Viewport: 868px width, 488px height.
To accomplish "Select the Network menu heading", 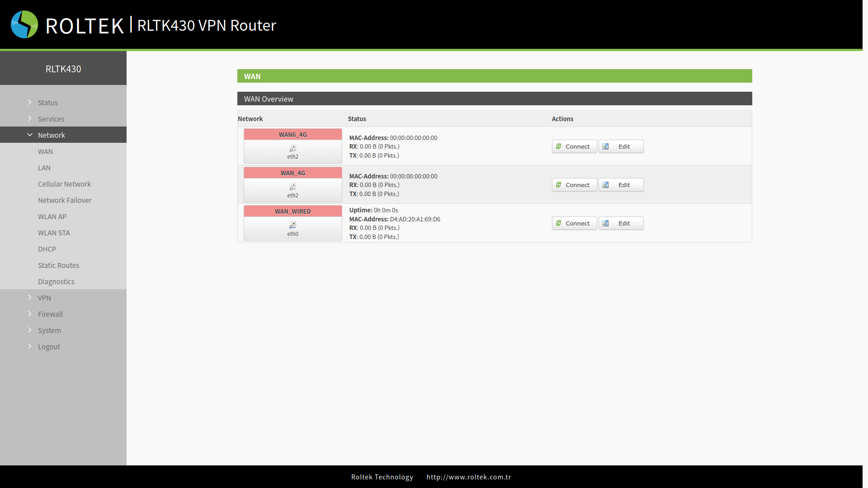I will pyautogui.click(x=52, y=135).
